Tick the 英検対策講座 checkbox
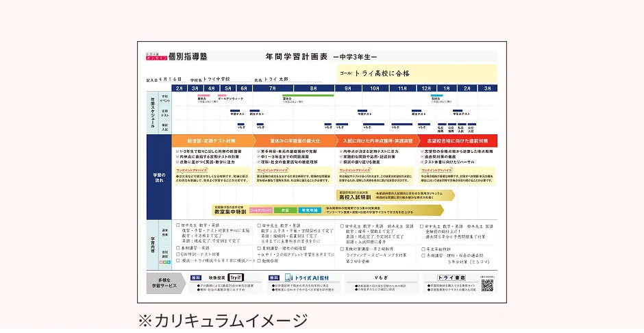 [x=342, y=249]
